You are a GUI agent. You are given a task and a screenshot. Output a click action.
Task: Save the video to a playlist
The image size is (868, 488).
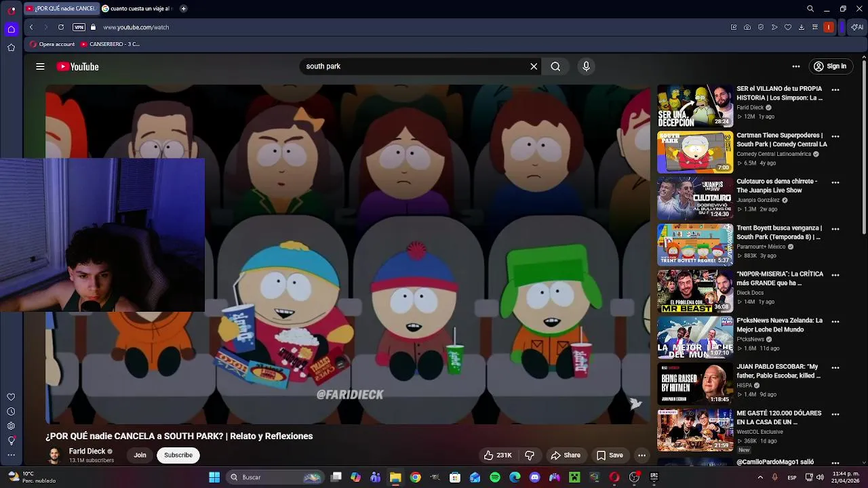pos(610,455)
